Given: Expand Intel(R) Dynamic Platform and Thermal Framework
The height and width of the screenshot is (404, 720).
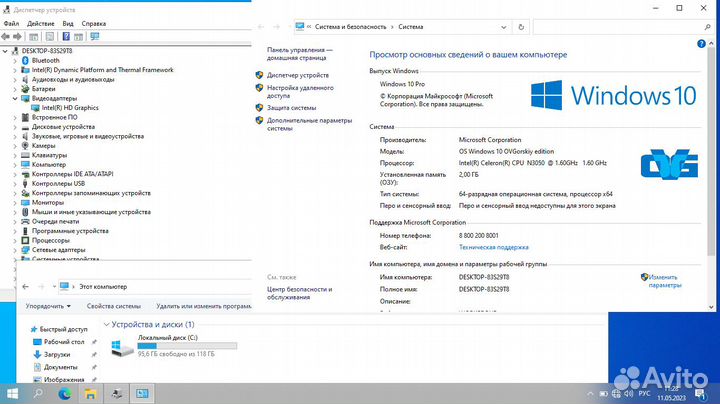Looking at the screenshot, I should (x=15, y=70).
